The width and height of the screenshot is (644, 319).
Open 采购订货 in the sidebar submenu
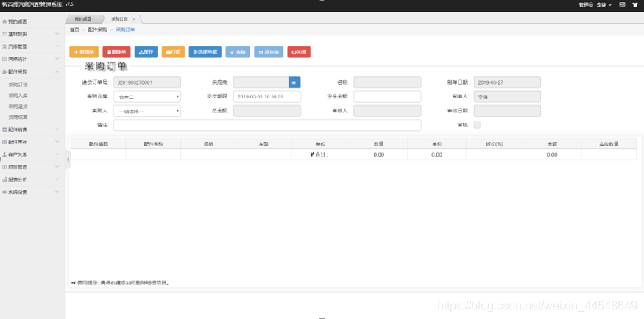click(18, 85)
